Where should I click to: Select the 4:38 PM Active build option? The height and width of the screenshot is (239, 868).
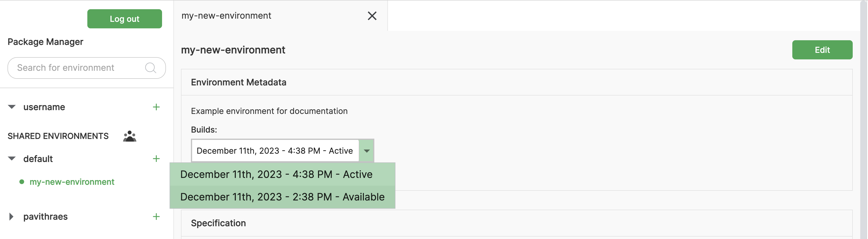[x=276, y=174]
